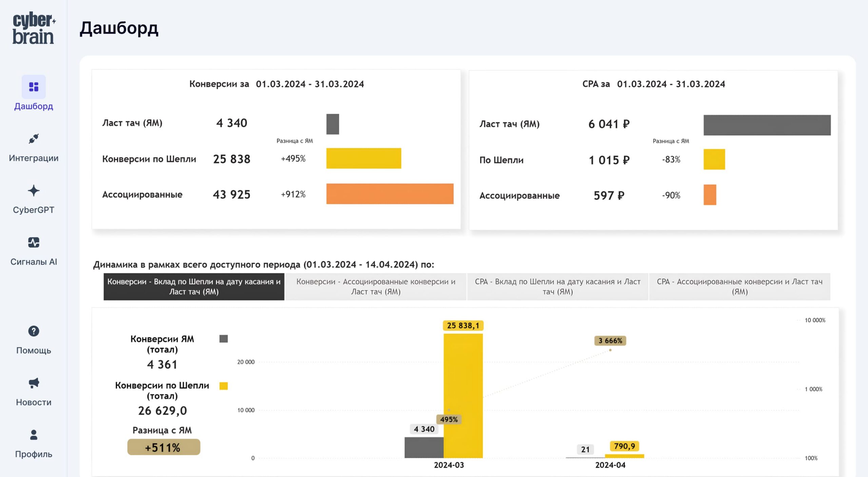This screenshot has width=868, height=477.
Task: Open CPA - Ассоциированные конверсии tab
Action: pyautogui.click(x=739, y=287)
